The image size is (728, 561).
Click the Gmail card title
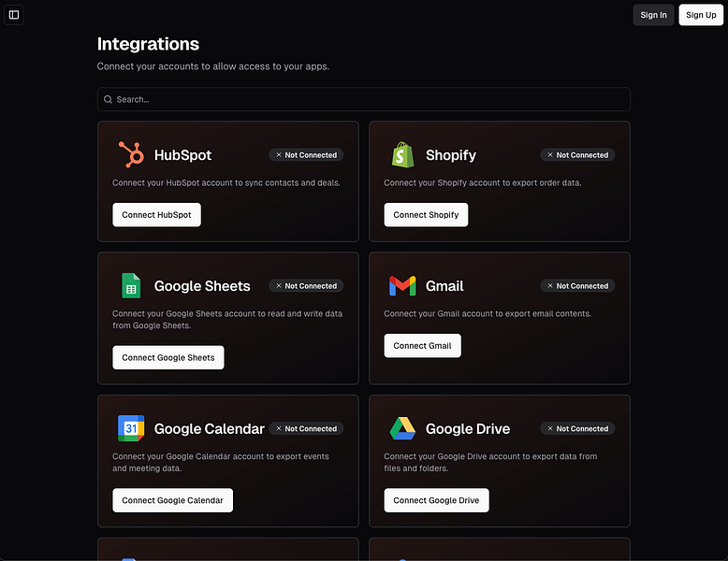[x=444, y=286]
